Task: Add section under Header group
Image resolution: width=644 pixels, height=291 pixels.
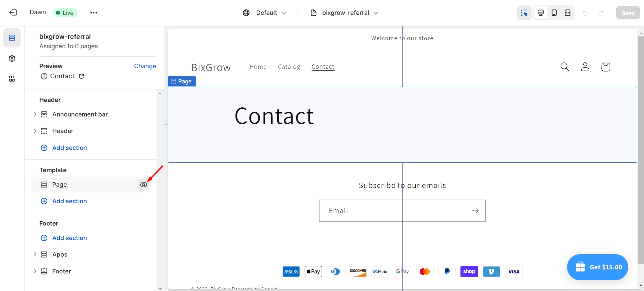Action: [x=64, y=148]
